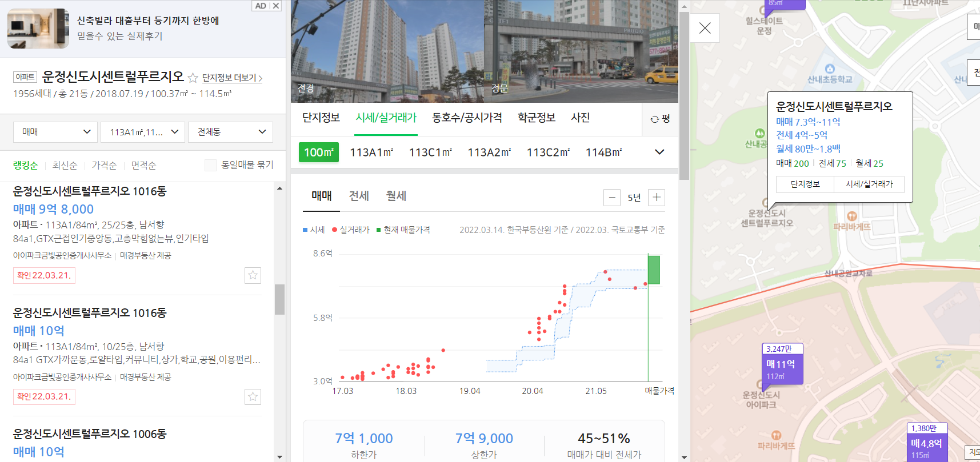Viewport: 980px width, 462px height.
Task: View the 정문 photo thumbnail
Action: [x=581, y=51]
